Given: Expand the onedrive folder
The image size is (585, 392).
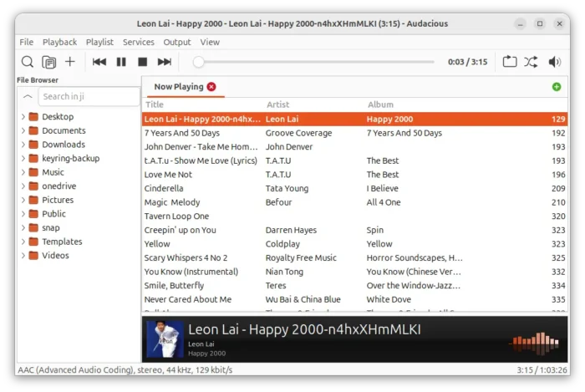Looking at the screenshot, I should tap(23, 186).
